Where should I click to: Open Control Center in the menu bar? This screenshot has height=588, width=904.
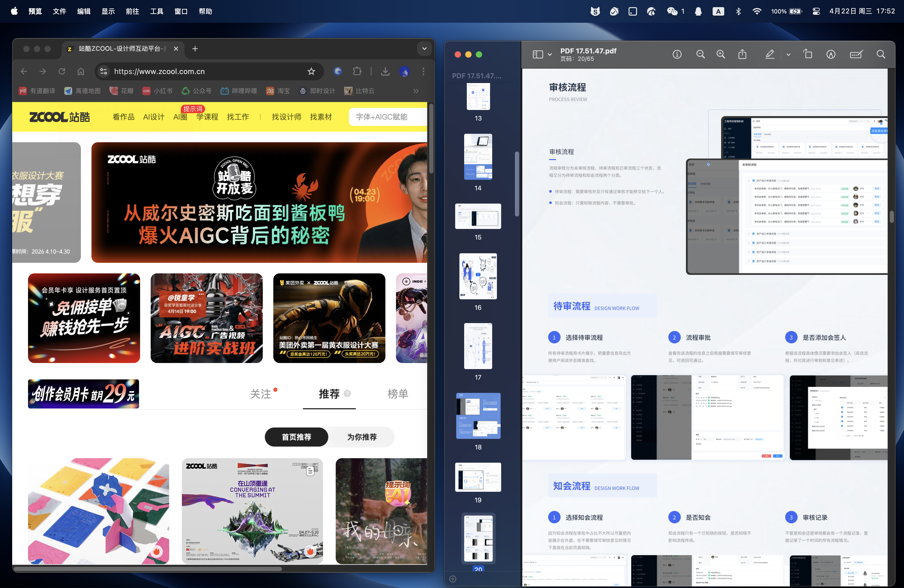(x=816, y=11)
